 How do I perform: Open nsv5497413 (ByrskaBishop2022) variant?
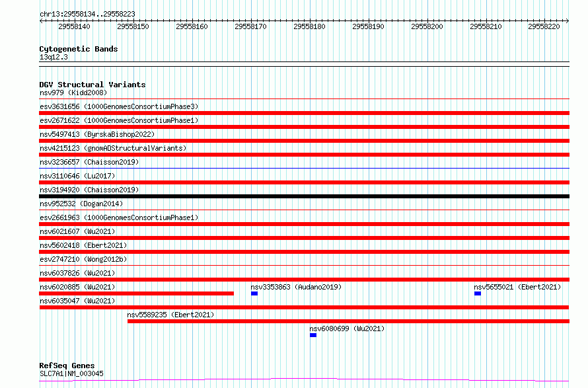pos(97,134)
